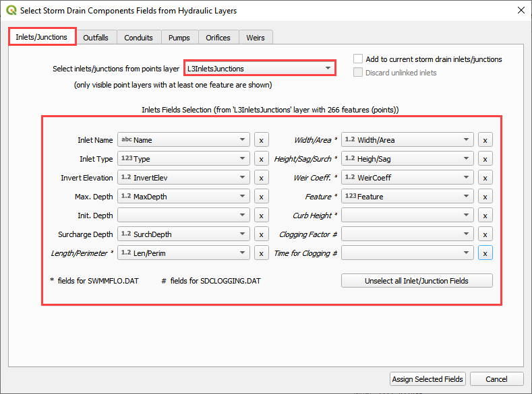Switch to the Conduits tab
The width and height of the screenshot is (532, 394).
138,38
